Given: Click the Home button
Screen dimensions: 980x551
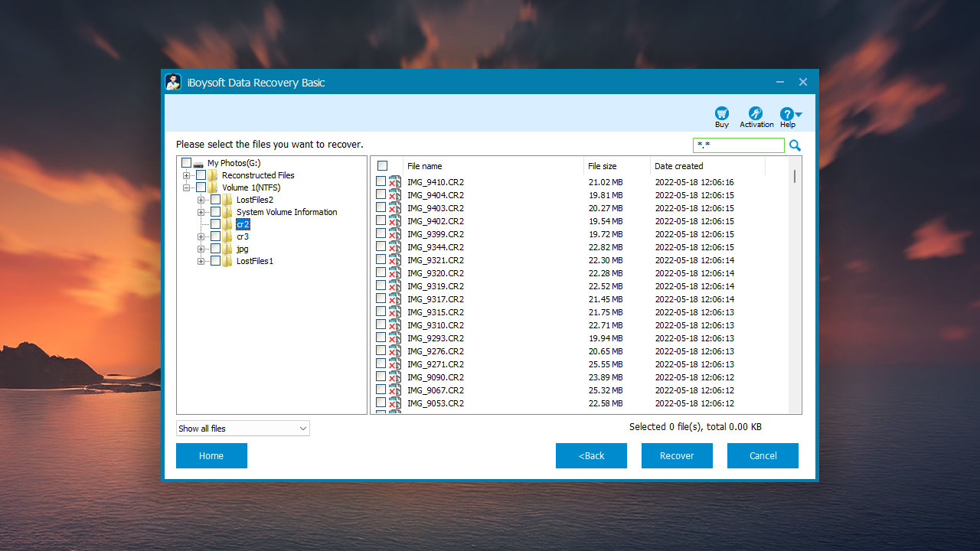Looking at the screenshot, I should [211, 455].
